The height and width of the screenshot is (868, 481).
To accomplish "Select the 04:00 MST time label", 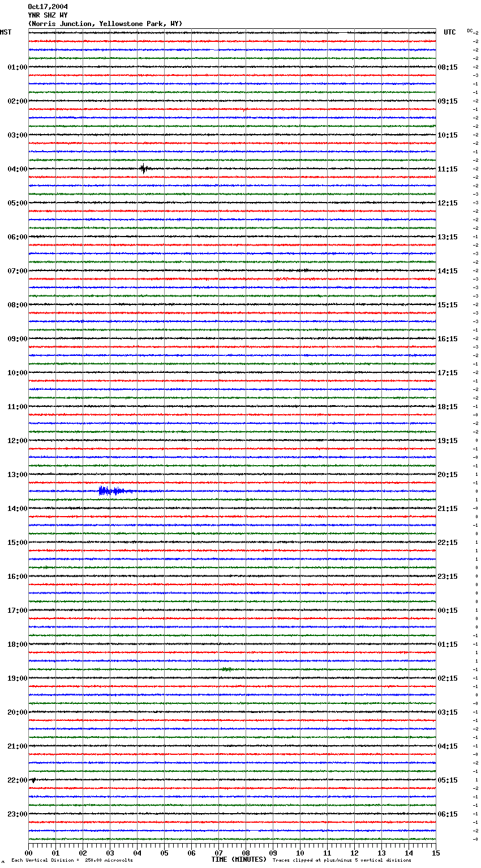I will [x=18, y=169].
